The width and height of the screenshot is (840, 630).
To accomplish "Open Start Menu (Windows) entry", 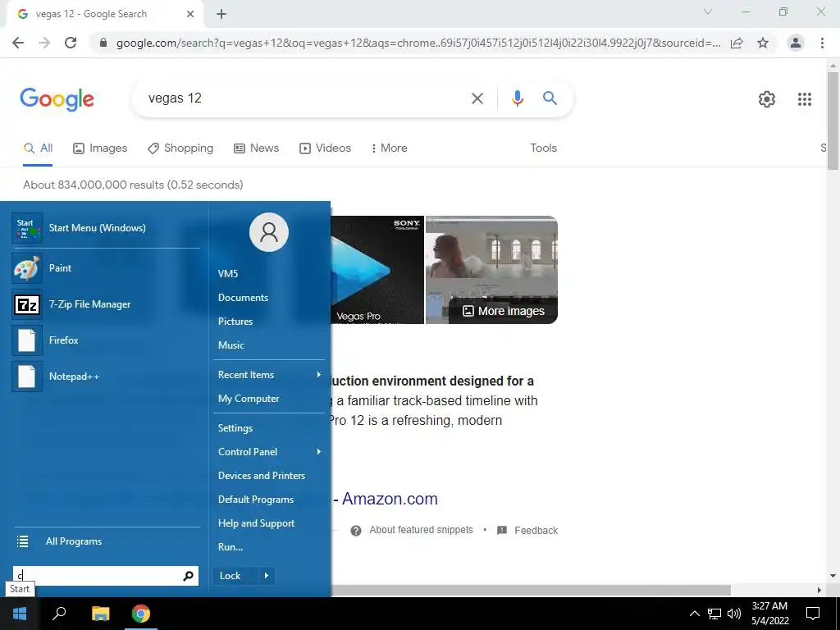I will pos(106,228).
